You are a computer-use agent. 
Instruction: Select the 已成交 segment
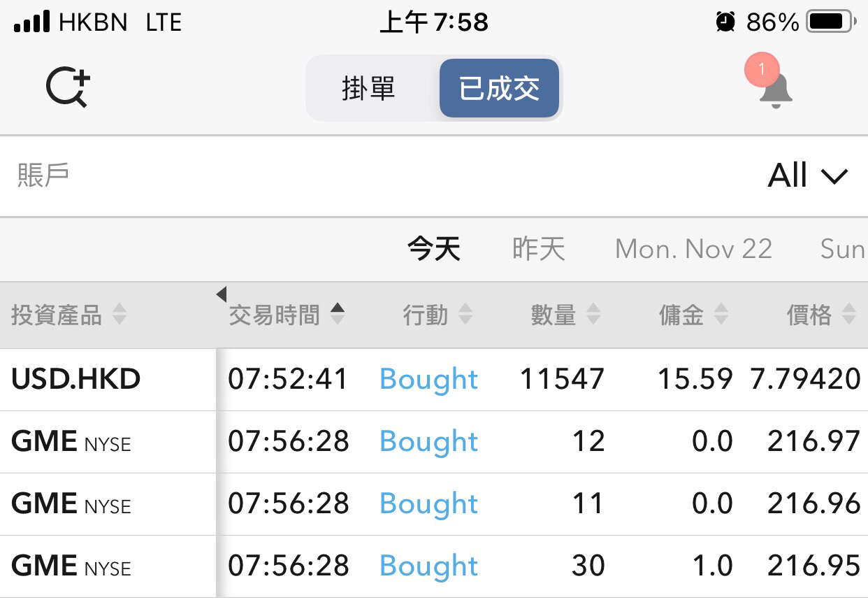(x=499, y=89)
